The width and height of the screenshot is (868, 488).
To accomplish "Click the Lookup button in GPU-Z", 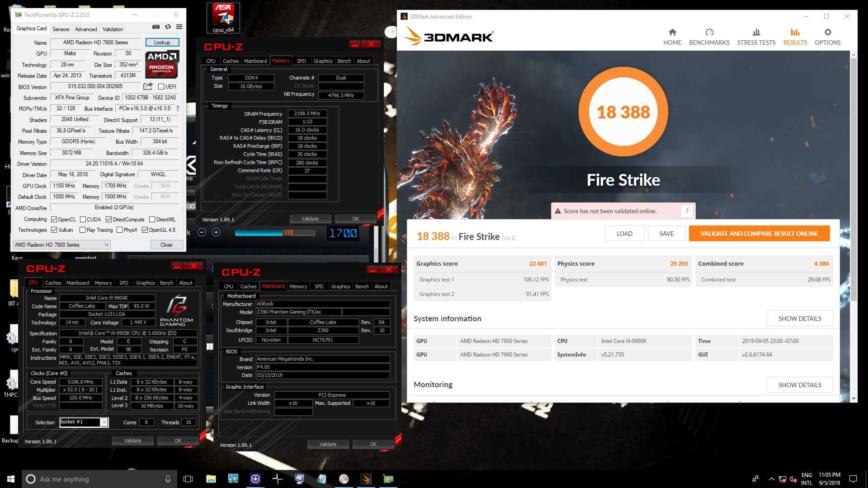I will coord(162,42).
